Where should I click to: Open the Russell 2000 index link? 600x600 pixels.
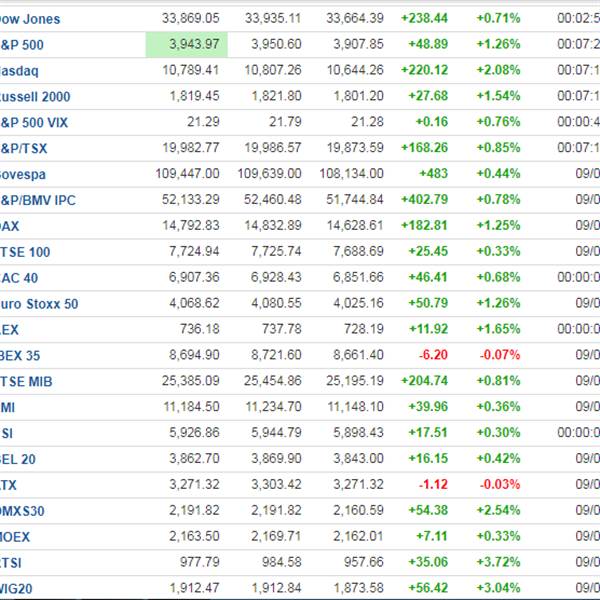(x=35, y=96)
